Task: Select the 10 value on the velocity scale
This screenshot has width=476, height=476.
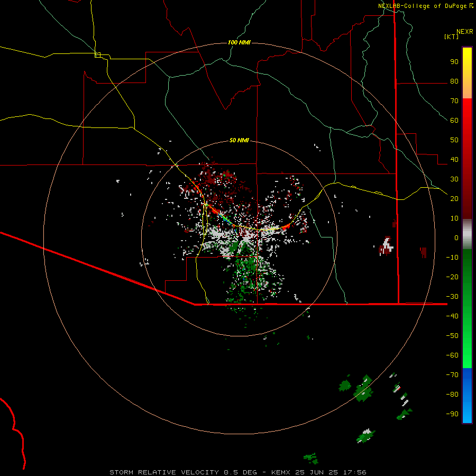Action: point(454,218)
